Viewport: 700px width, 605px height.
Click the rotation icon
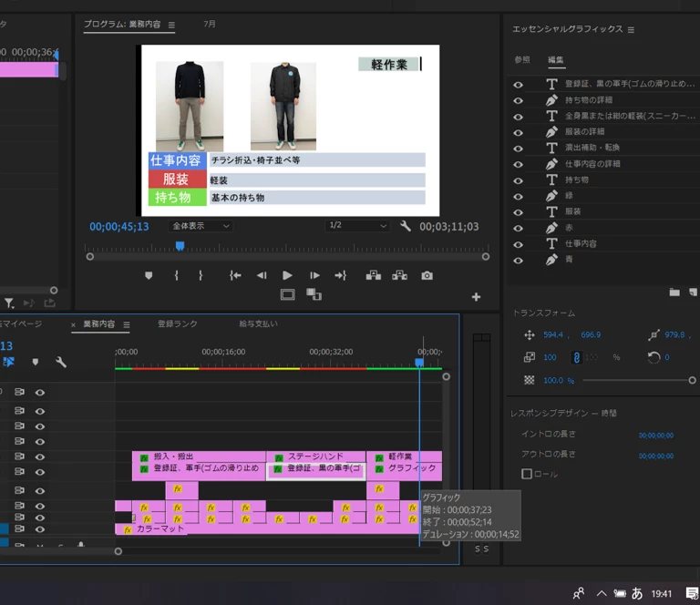coord(654,357)
